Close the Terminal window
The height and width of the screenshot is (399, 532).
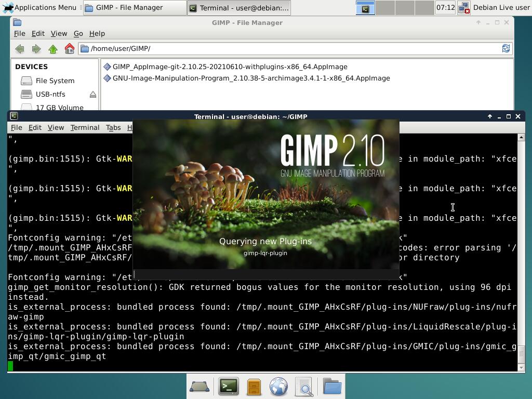(x=518, y=116)
